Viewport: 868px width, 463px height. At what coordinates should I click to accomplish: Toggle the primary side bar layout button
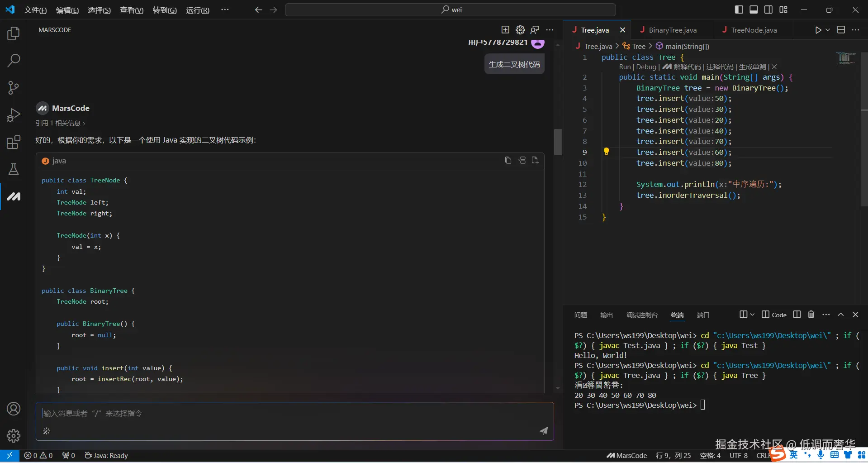click(739, 10)
